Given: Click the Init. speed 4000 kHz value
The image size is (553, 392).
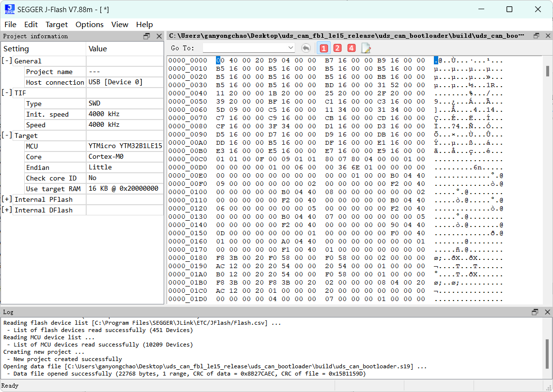Looking at the screenshot, I should tap(125, 114).
